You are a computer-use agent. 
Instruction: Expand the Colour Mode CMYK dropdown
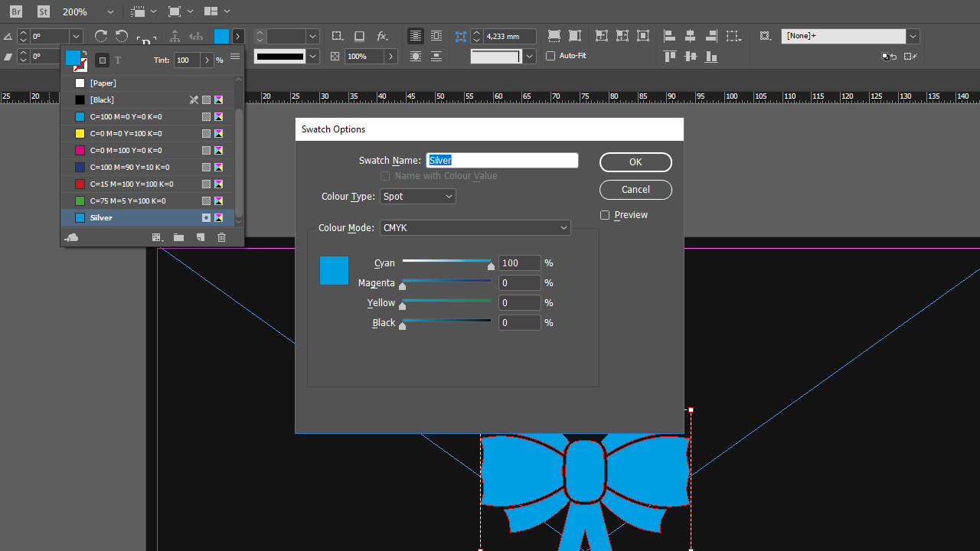click(475, 228)
